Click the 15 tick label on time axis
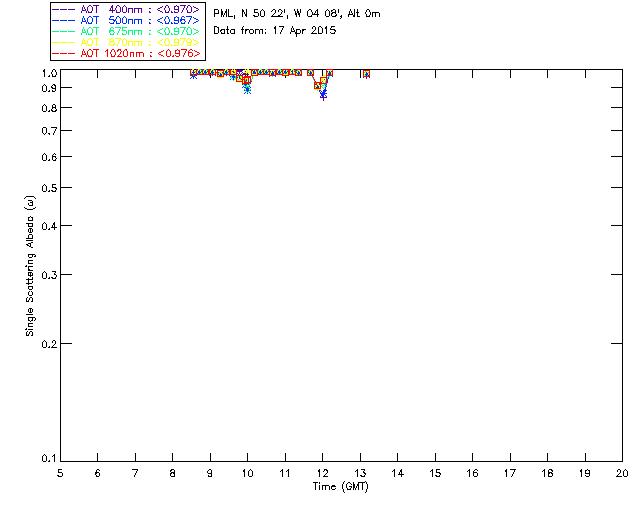Viewport: 640px width, 512px height. 435,473
